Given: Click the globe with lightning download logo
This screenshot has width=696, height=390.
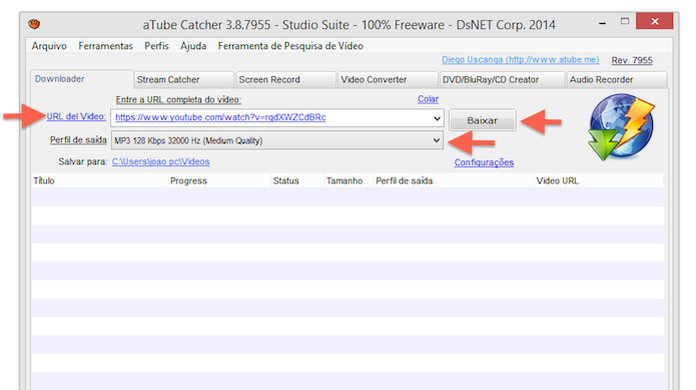Looking at the screenshot, I should pos(621,126).
